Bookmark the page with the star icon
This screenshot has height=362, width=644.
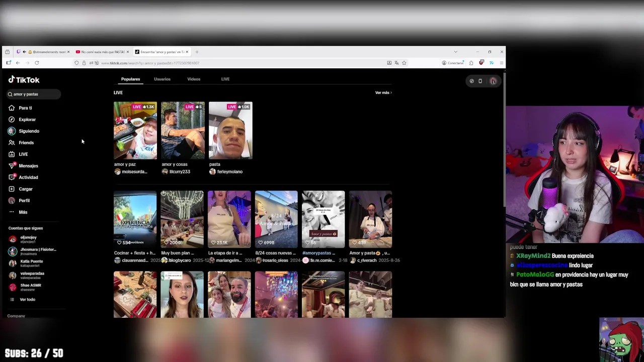[404, 63]
